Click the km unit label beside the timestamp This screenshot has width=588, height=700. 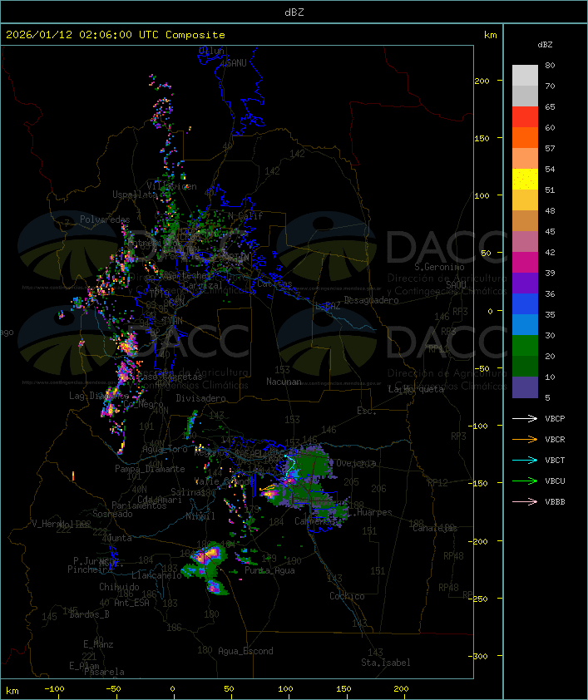(490, 35)
